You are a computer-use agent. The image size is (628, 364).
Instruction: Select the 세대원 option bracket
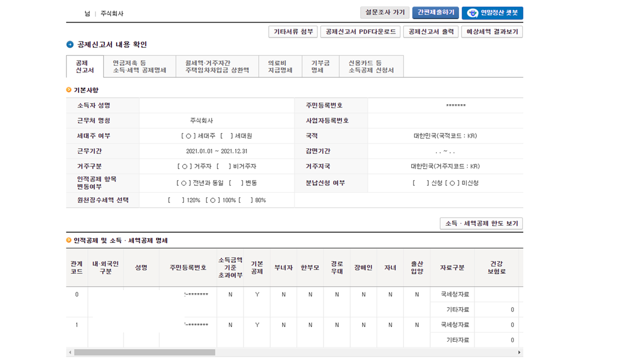[227, 136]
